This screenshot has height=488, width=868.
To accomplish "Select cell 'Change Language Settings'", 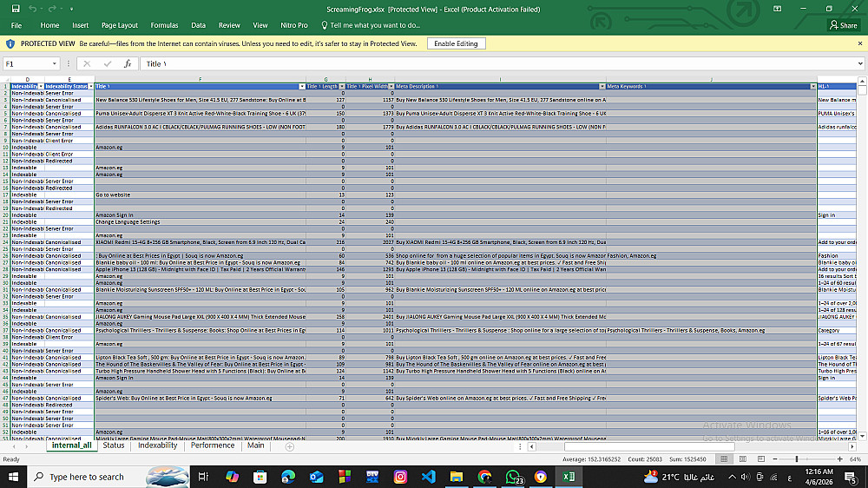I will click(200, 222).
